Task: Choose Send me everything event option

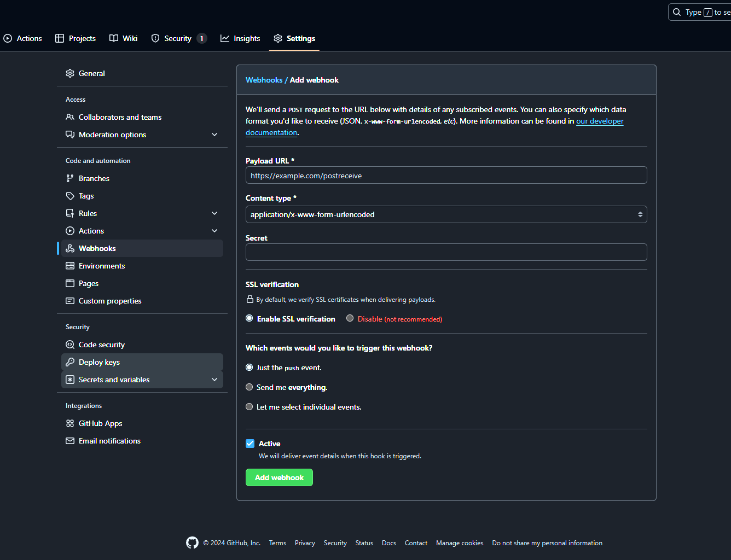Action: point(250,387)
